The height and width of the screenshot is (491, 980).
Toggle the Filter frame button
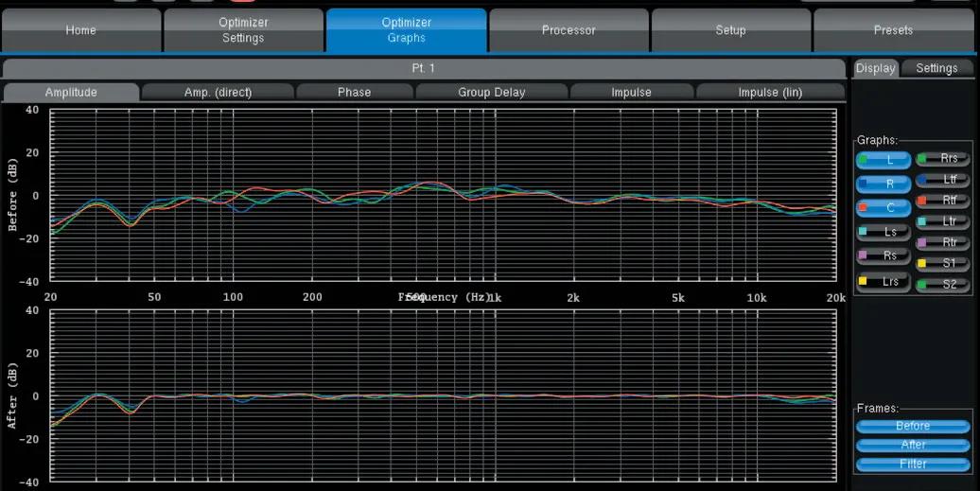point(913,464)
